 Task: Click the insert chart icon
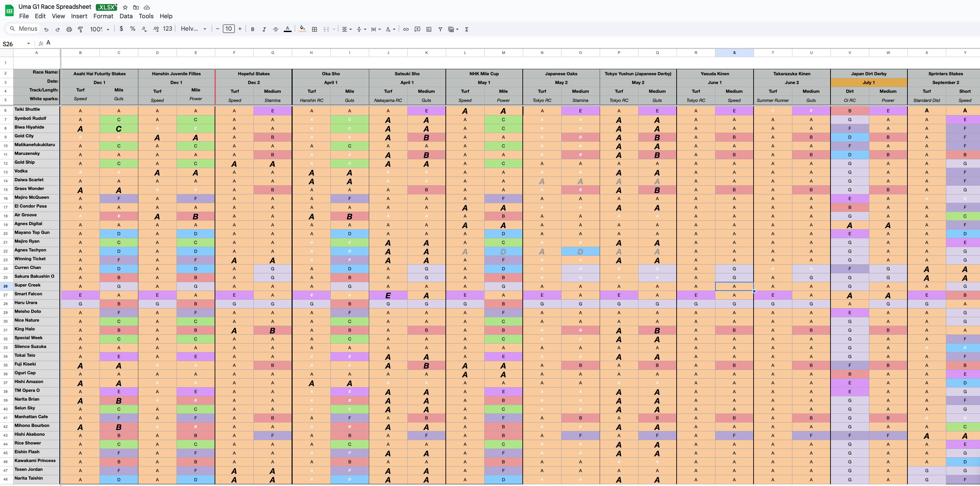point(429,29)
